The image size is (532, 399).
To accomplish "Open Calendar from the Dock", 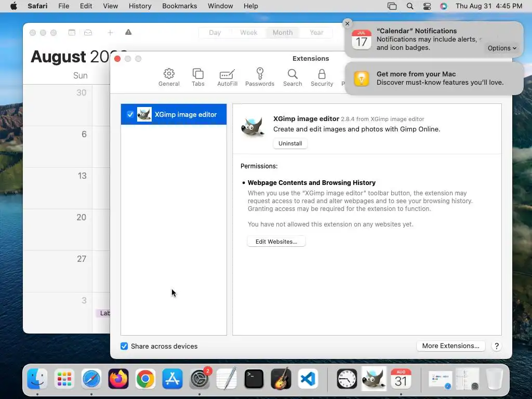I will (401, 379).
